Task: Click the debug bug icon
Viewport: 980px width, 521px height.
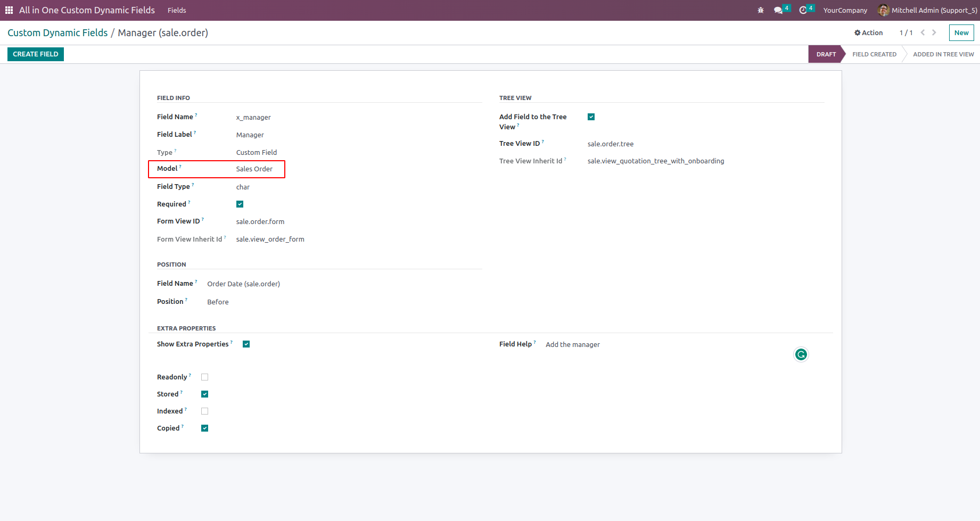Action: (x=761, y=10)
